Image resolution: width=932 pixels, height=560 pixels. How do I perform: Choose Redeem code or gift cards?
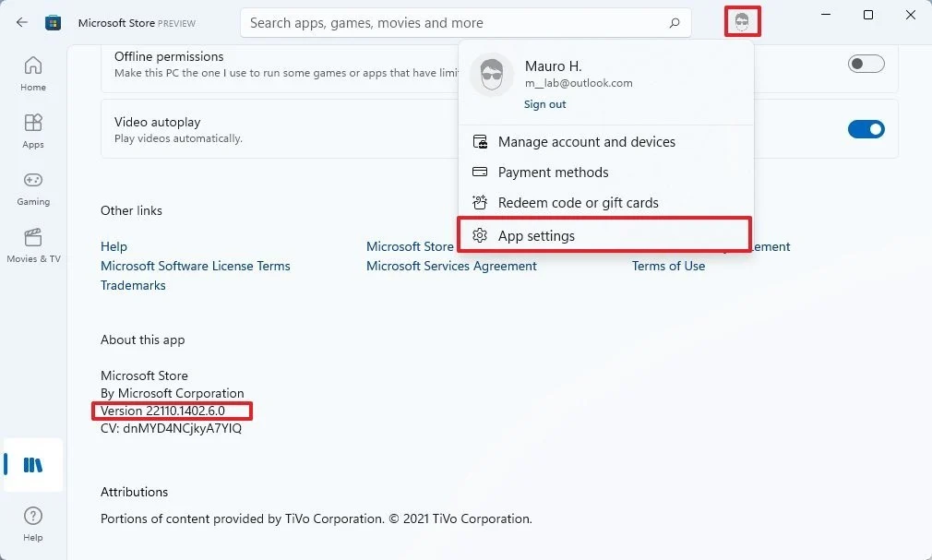(605, 203)
